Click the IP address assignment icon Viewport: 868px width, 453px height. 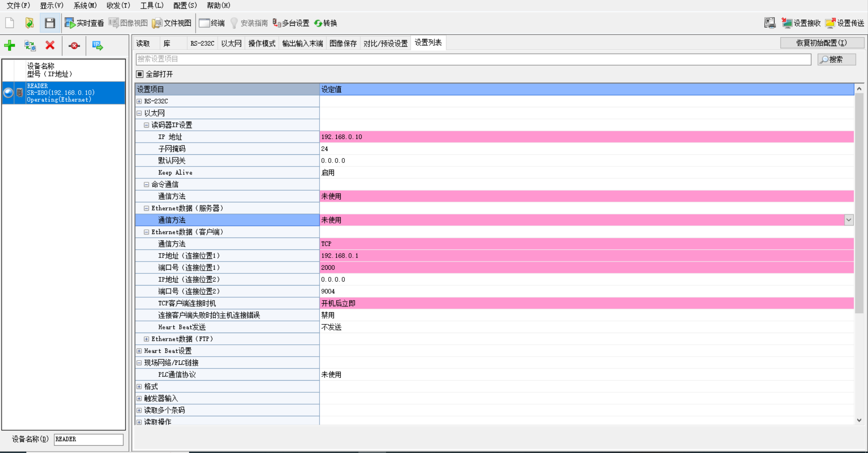(97, 45)
